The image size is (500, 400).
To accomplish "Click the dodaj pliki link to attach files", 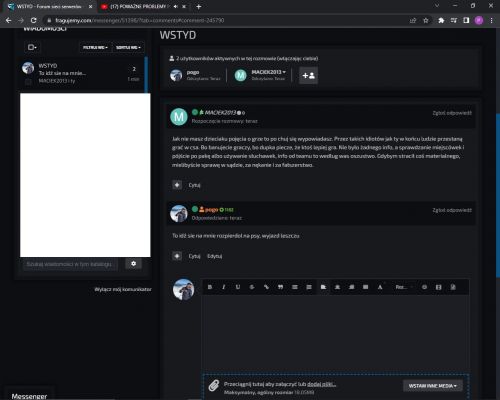I will click(x=321, y=384).
